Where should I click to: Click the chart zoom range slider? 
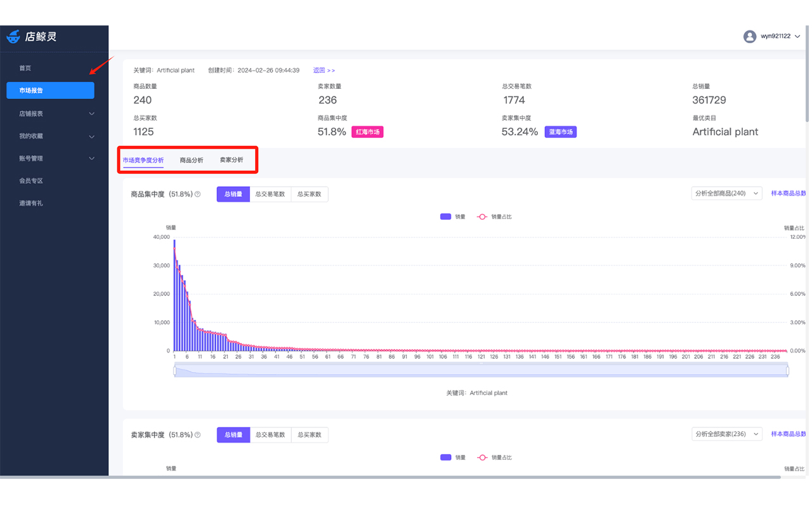pos(481,371)
